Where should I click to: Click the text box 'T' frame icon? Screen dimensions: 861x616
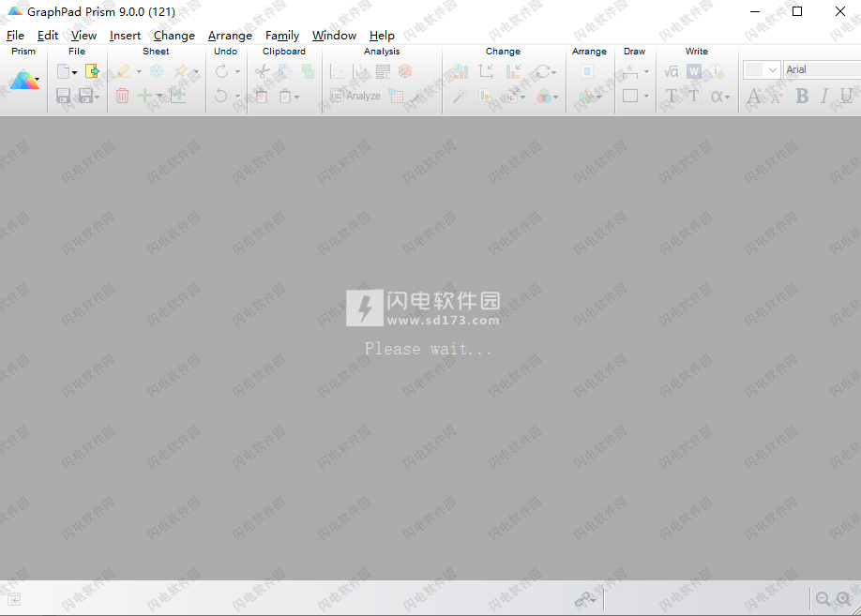694,96
